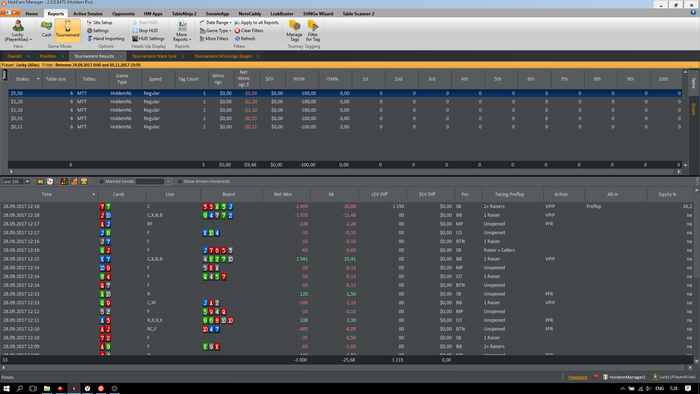The image size is (700, 394).
Task: Open the Game Type filter dropdown
Action: (216, 30)
